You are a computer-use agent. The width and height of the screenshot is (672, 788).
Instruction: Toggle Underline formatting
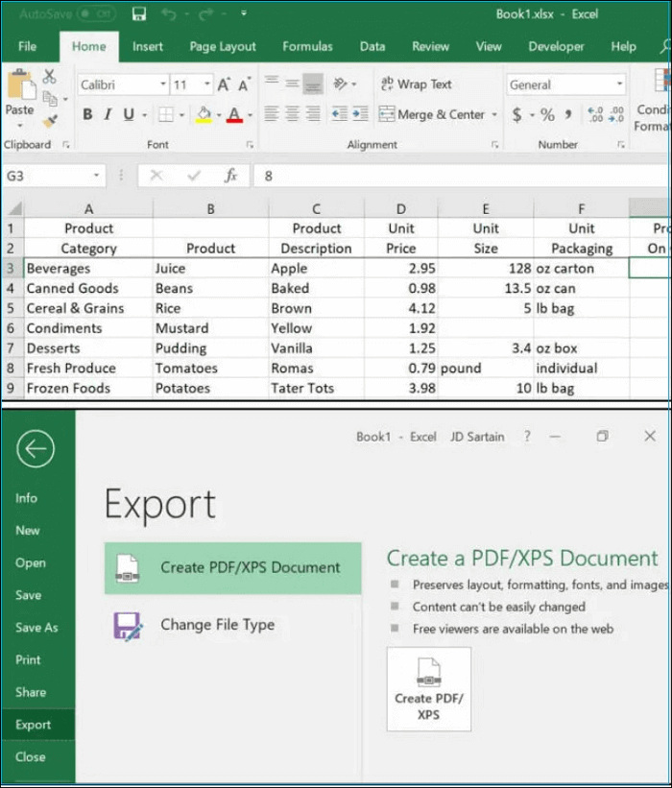(129, 114)
